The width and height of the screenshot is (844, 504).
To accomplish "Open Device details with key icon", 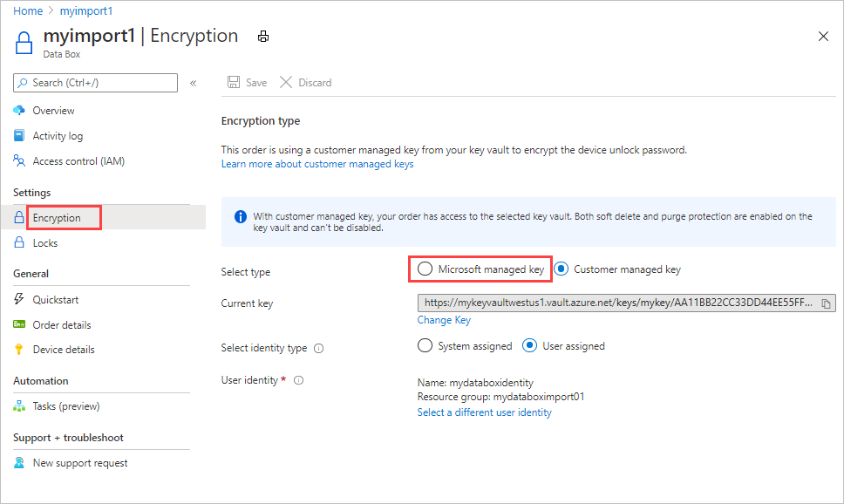I will [64, 350].
